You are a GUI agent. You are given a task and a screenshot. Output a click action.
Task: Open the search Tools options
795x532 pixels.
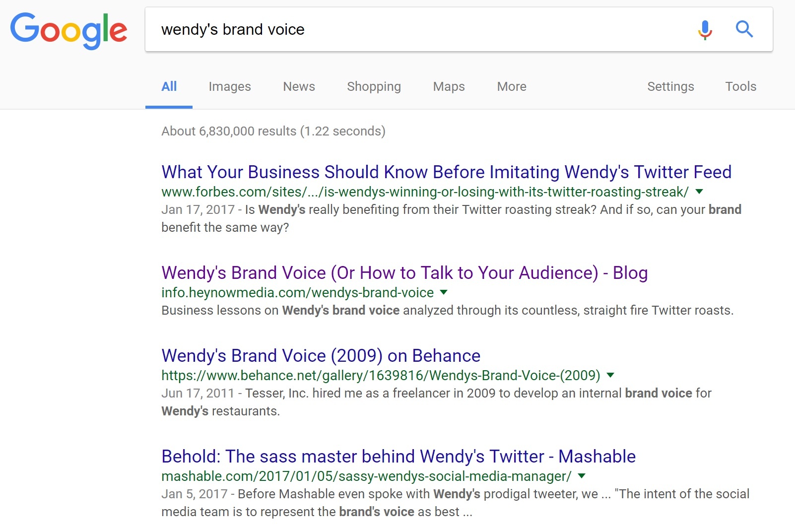tap(740, 86)
